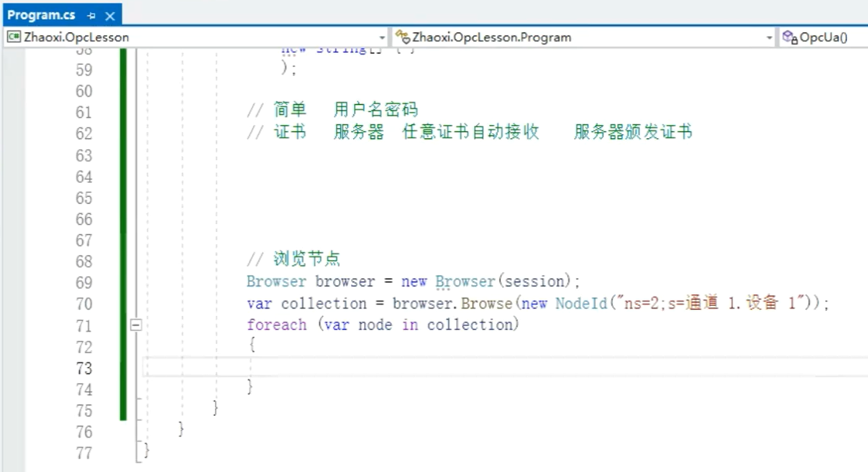Click the Browse method call in line 70
The width and height of the screenshot is (868, 472).
pyautogui.click(x=487, y=303)
